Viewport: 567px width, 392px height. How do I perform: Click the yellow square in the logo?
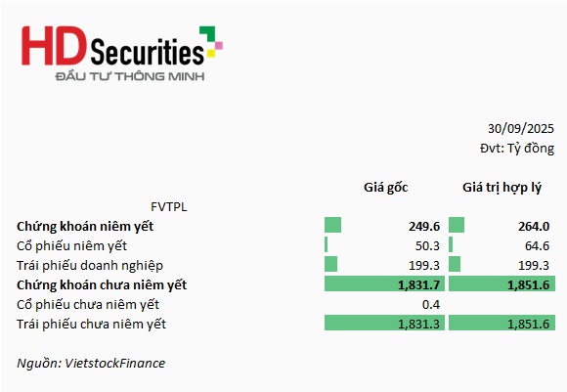click(x=211, y=54)
